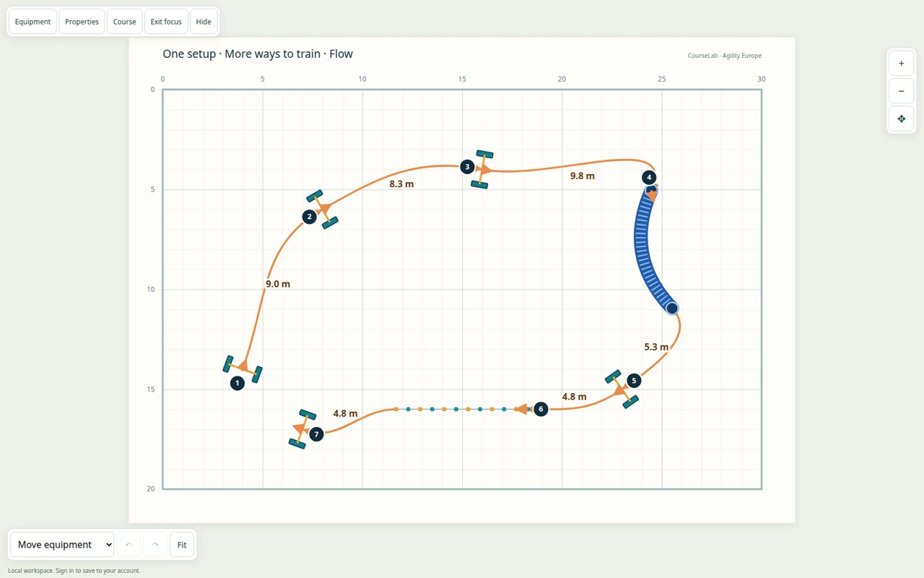This screenshot has height=578, width=924.
Task: Select course number marker 3
Action: coord(468,167)
